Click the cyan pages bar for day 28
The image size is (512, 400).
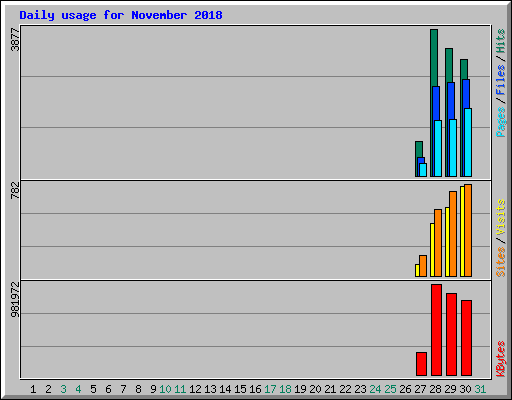pos(438,148)
